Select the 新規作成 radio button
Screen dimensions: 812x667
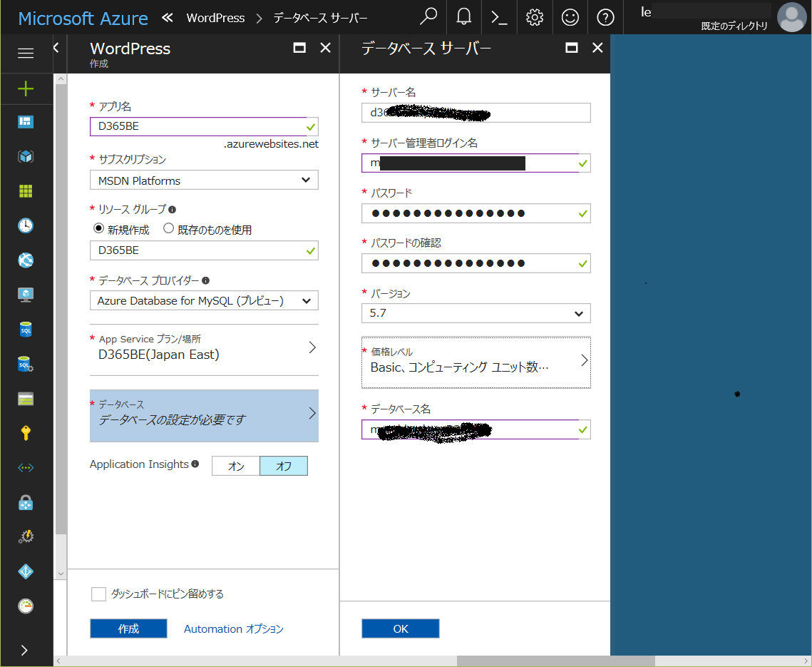(98, 228)
